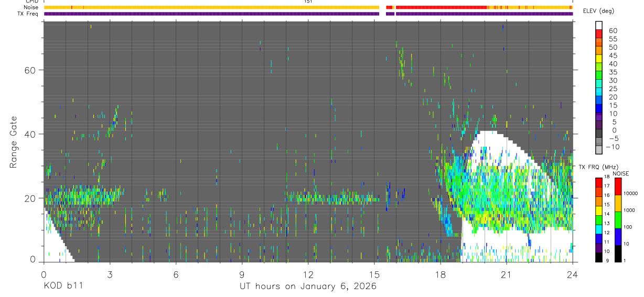Click the 'TX Freq' row label at top left

click(29, 14)
